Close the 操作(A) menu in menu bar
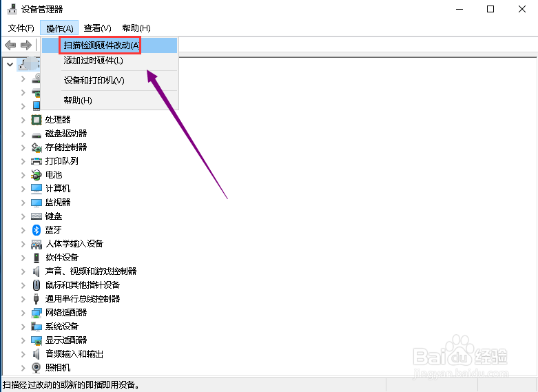Image resolution: width=538 pixels, height=392 pixels. [60, 28]
